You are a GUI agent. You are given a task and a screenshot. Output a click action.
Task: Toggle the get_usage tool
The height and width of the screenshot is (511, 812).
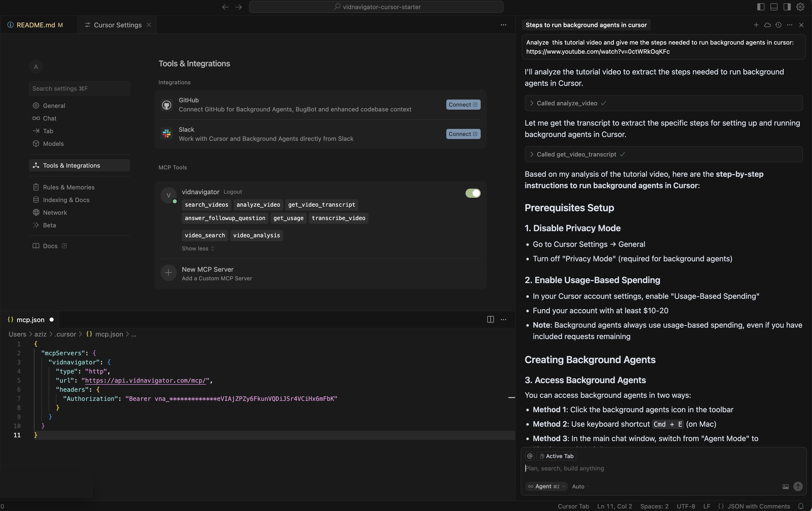coord(288,218)
